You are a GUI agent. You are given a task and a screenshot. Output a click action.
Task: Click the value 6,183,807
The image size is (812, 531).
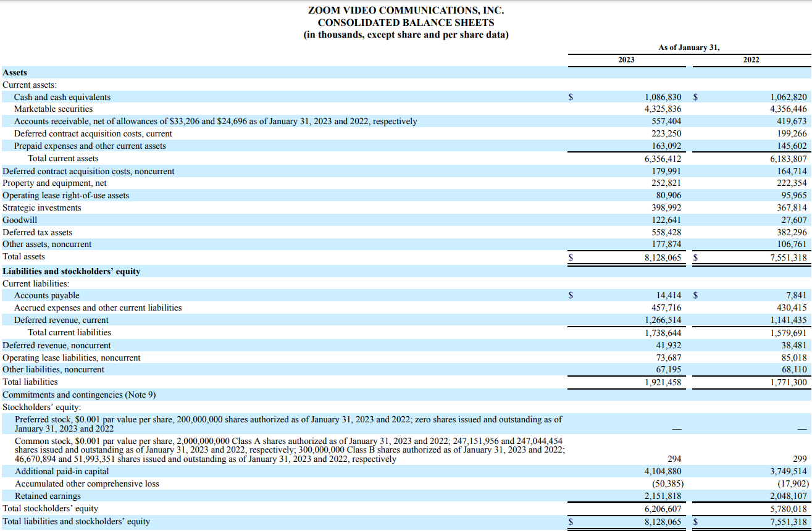click(788, 159)
